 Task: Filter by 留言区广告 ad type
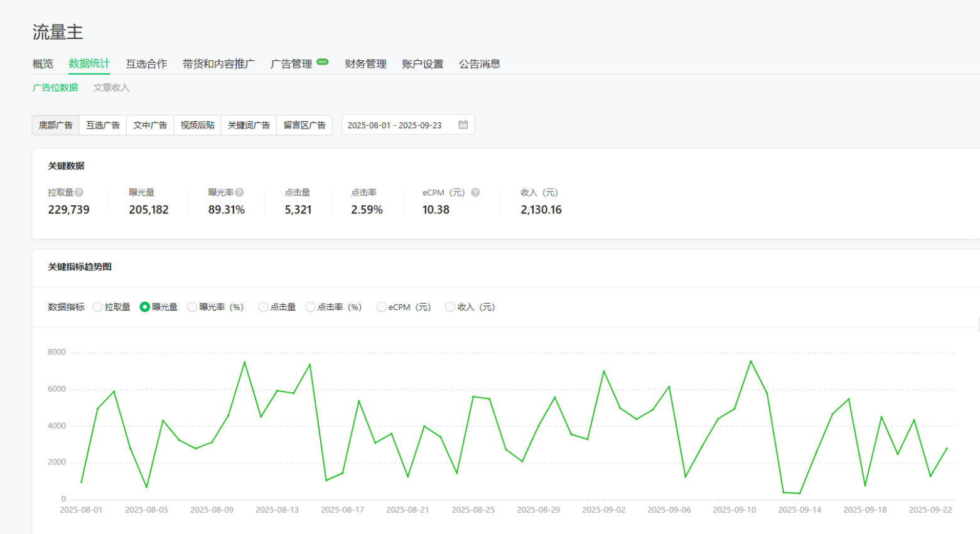304,125
